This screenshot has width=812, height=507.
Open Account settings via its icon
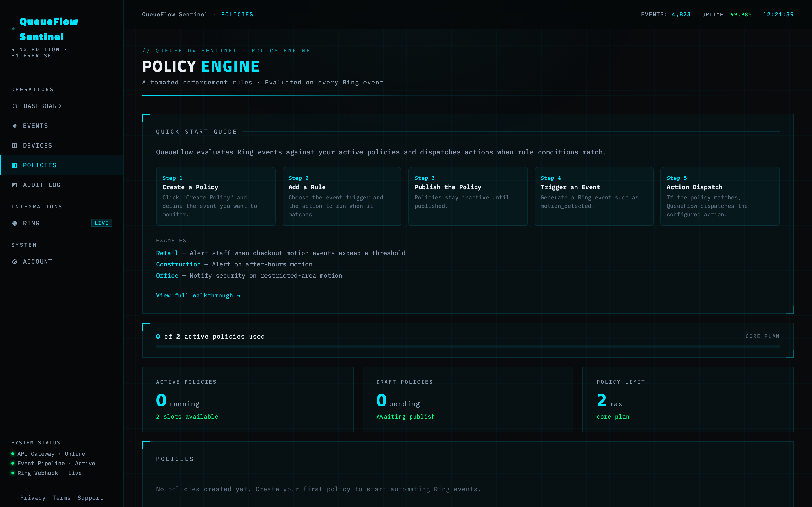click(x=15, y=262)
